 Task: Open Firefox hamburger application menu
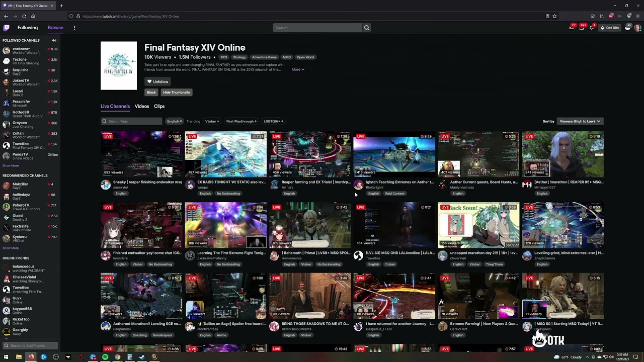637,16
